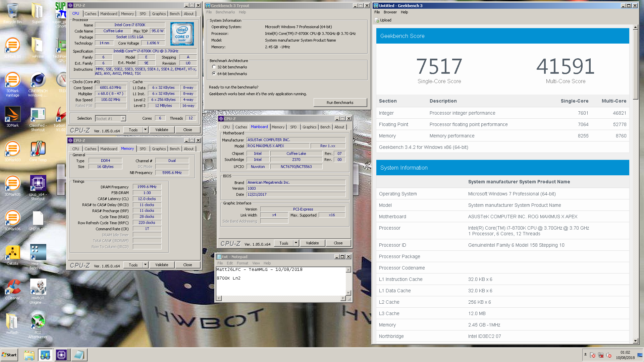Open the Bench tab in top CPU-Z window
The image size is (644, 362).
(174, 14)
